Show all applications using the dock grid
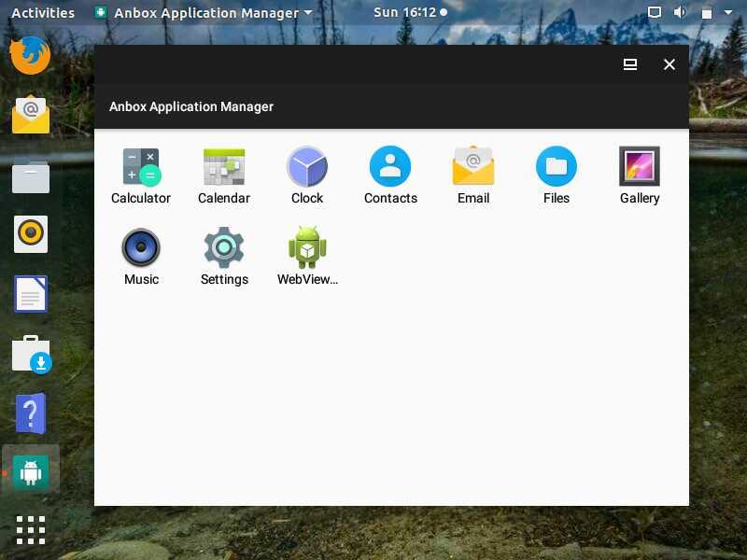The image size is (747, 560). (31, 530)
